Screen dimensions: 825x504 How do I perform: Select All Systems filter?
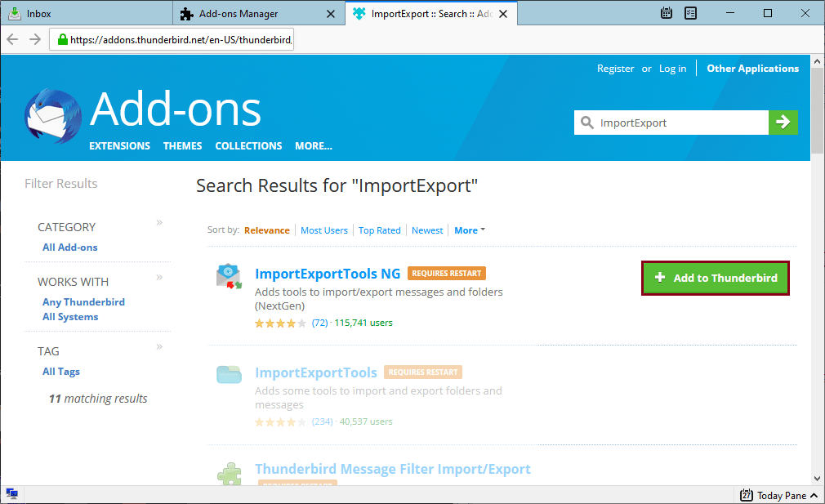(x=70, y=317)
